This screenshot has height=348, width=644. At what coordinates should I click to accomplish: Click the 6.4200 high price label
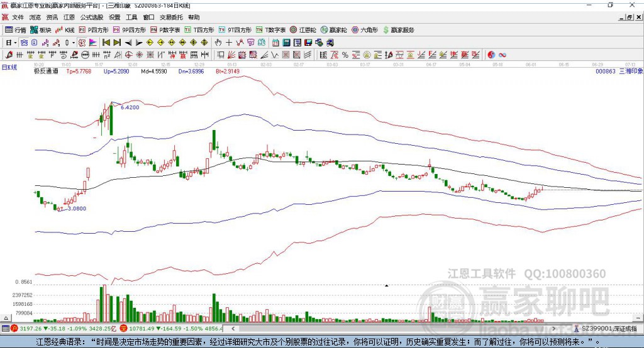[130, 107]
